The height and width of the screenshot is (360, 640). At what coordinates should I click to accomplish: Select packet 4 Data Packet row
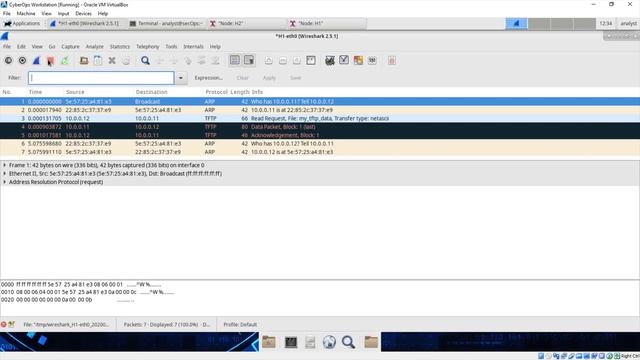tap(320, 127)
